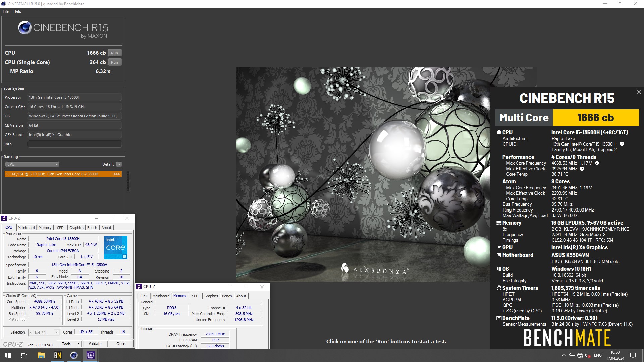Click the CPU-Z Tools button
Viewport: 644px width, 362px height.
[x=66, y=344]
